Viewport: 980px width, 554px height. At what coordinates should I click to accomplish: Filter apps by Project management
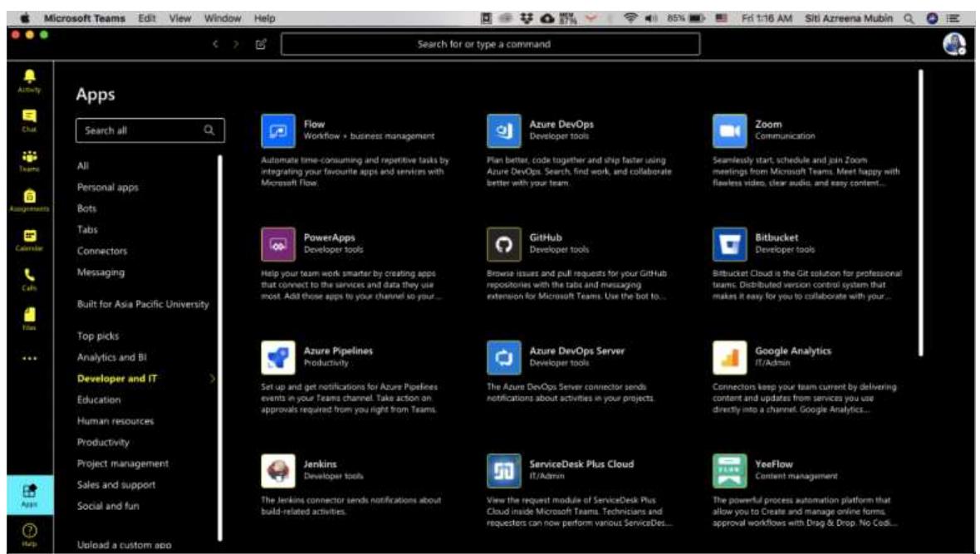[123, 463]
